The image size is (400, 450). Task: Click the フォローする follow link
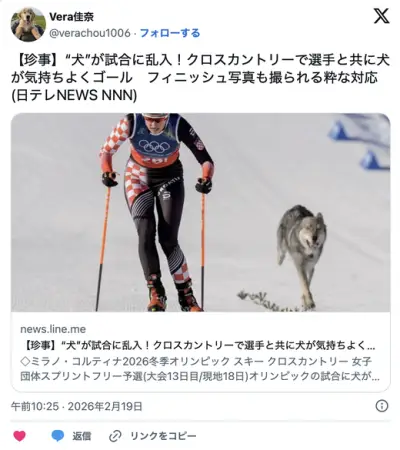coord(170,33)
